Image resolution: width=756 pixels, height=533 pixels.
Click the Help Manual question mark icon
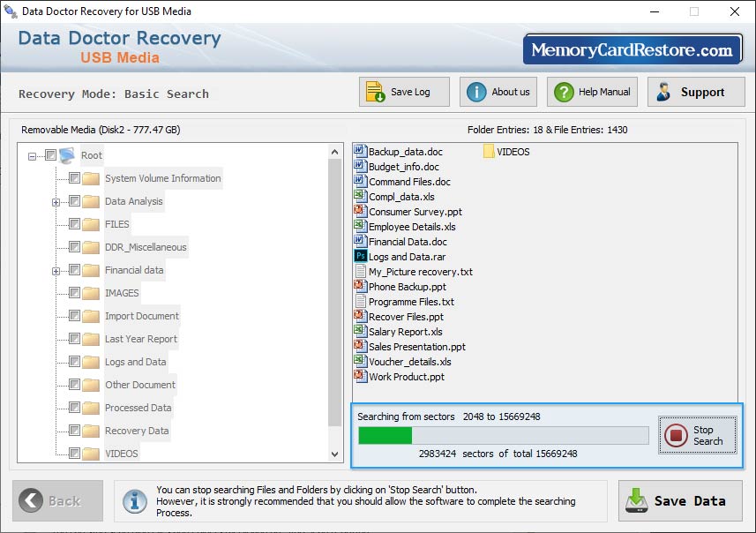click(x=564, y=92)
